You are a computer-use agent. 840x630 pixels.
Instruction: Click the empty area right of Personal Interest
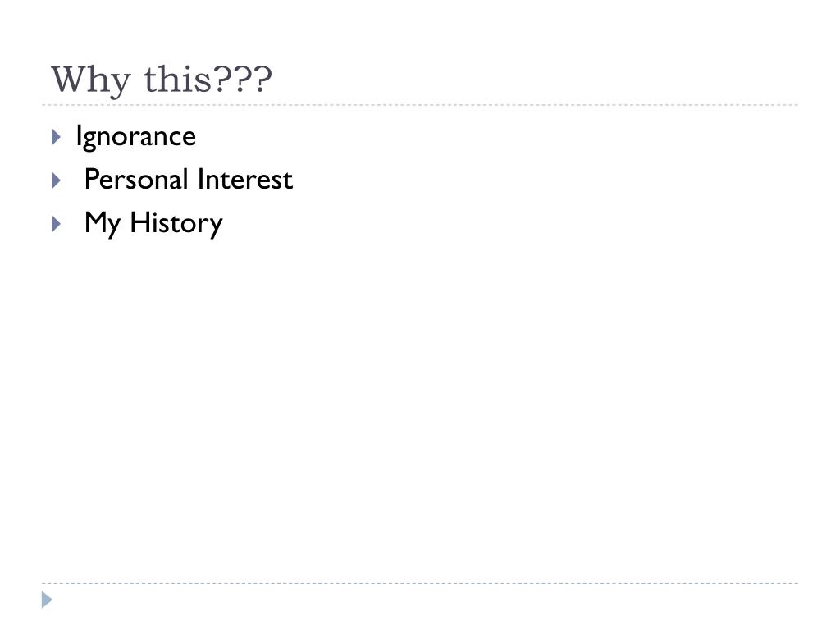tap(533, 180)
